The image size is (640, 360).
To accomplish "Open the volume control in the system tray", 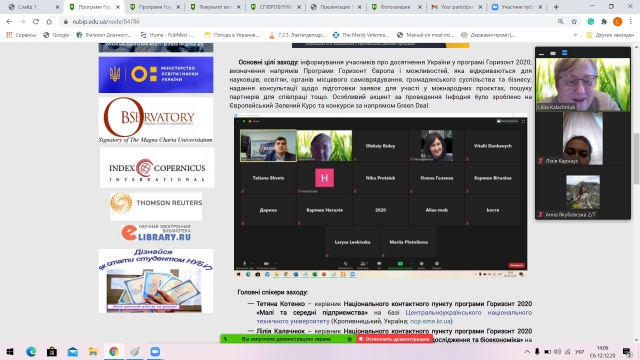I will [557, 351].
